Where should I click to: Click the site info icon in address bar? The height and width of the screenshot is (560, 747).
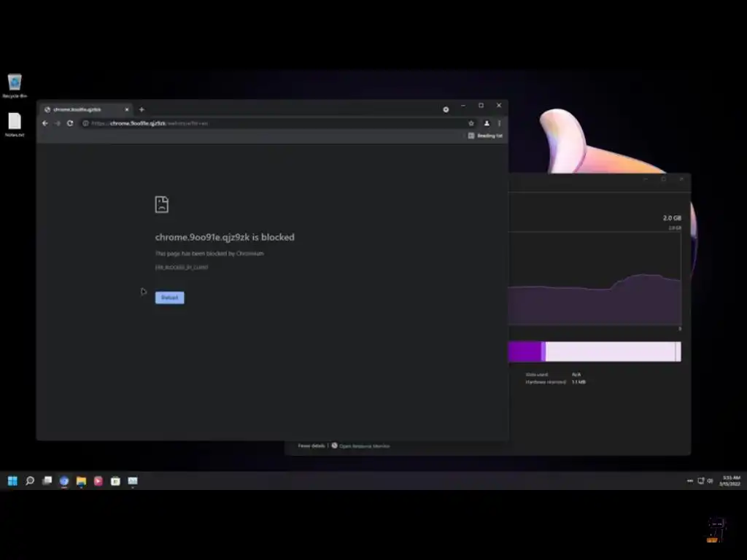[x=85, y=123]
